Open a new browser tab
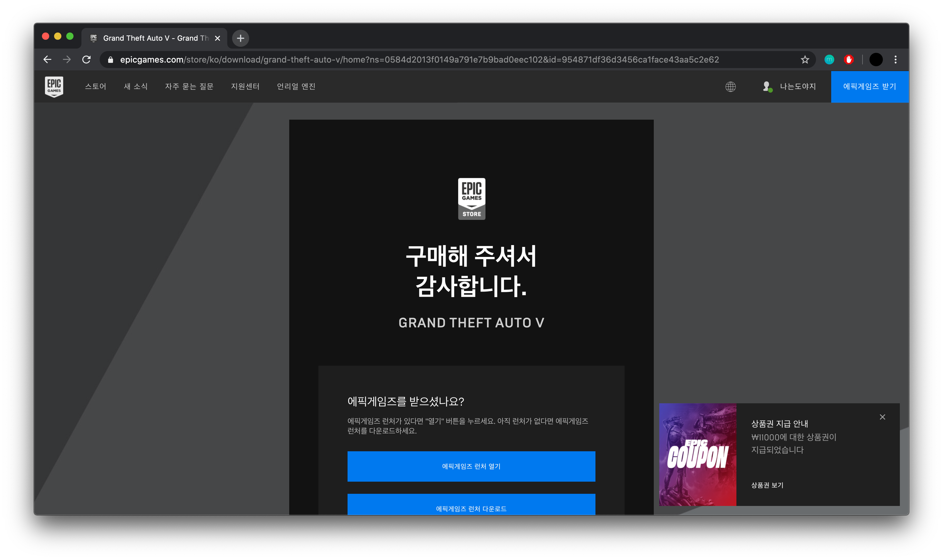 pos(241,38)
